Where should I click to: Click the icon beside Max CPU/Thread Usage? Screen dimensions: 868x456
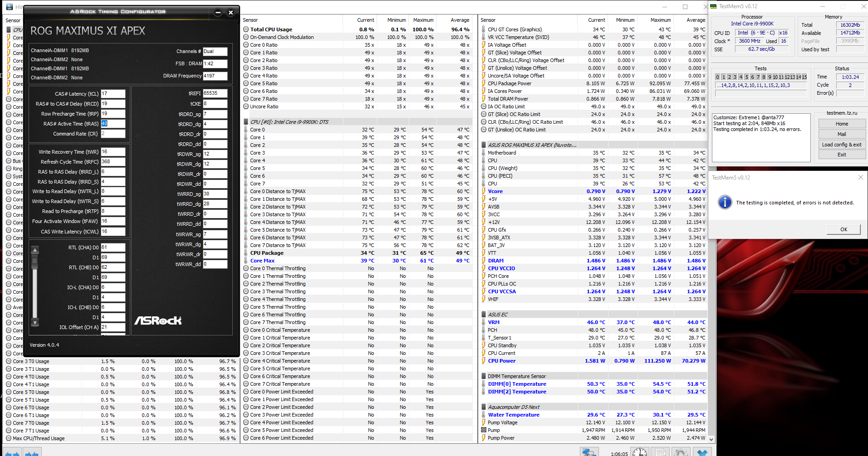click(9, 438)
